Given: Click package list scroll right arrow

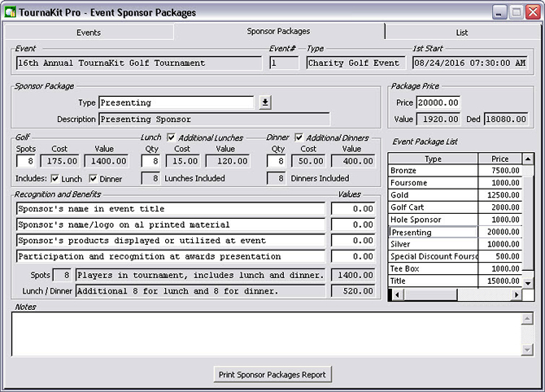Looking at the screenshot, I should click(517, 294).
